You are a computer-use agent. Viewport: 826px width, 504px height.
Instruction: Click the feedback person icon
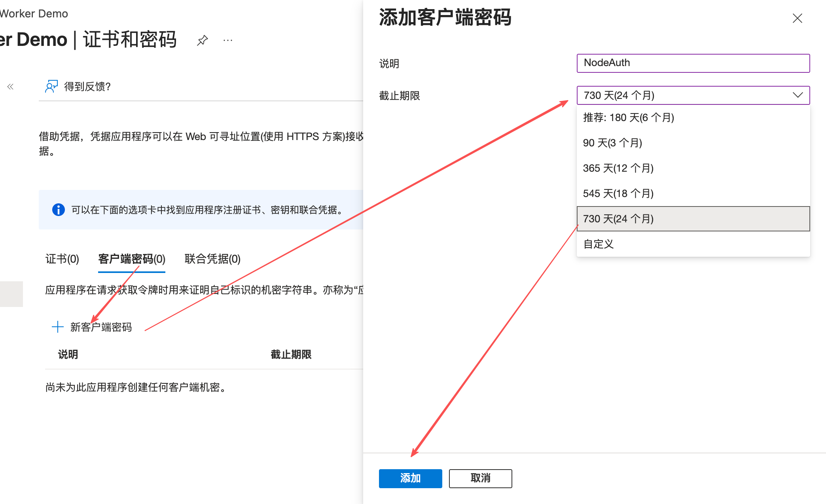coord(51,86)
